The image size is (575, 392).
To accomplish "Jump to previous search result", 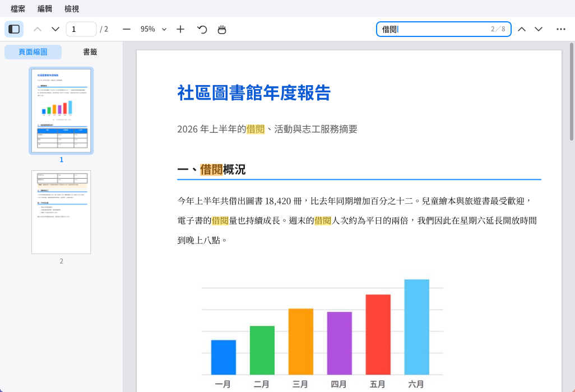I will (x=521, y=29).
